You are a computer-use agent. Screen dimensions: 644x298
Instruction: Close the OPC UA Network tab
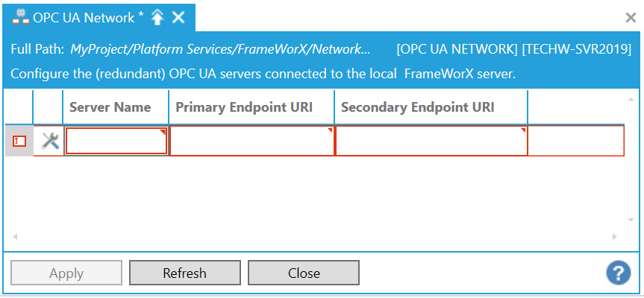(x=178, y=17)
